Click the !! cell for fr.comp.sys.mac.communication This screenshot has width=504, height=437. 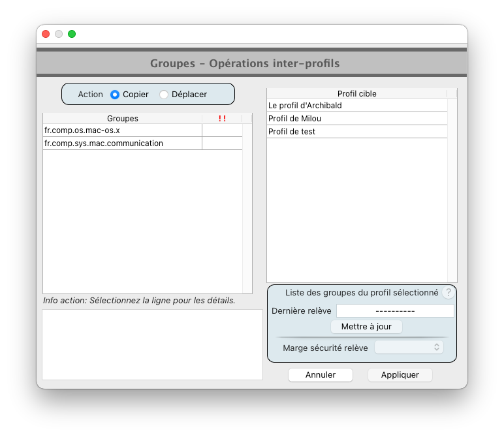click(222, 143)
